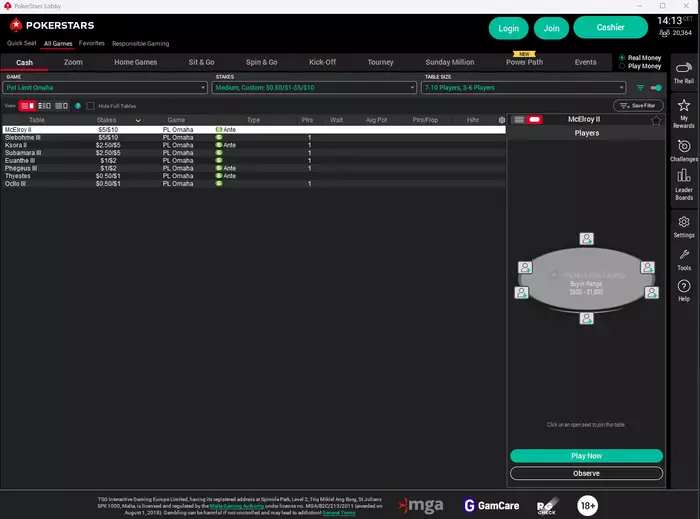700x519 pixels.
Task: Click the Observe button
Action: [x=586, y=473]
